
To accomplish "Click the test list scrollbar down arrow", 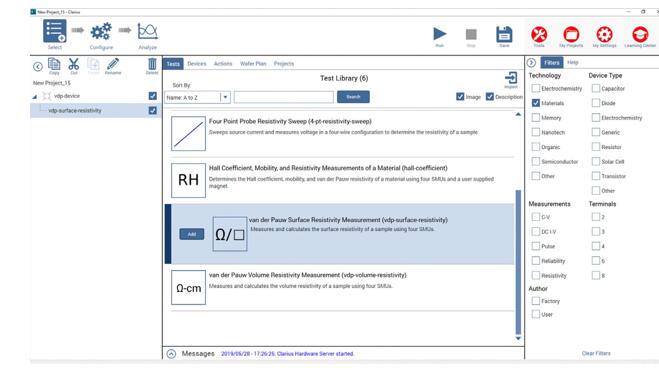I will (518, 338).
